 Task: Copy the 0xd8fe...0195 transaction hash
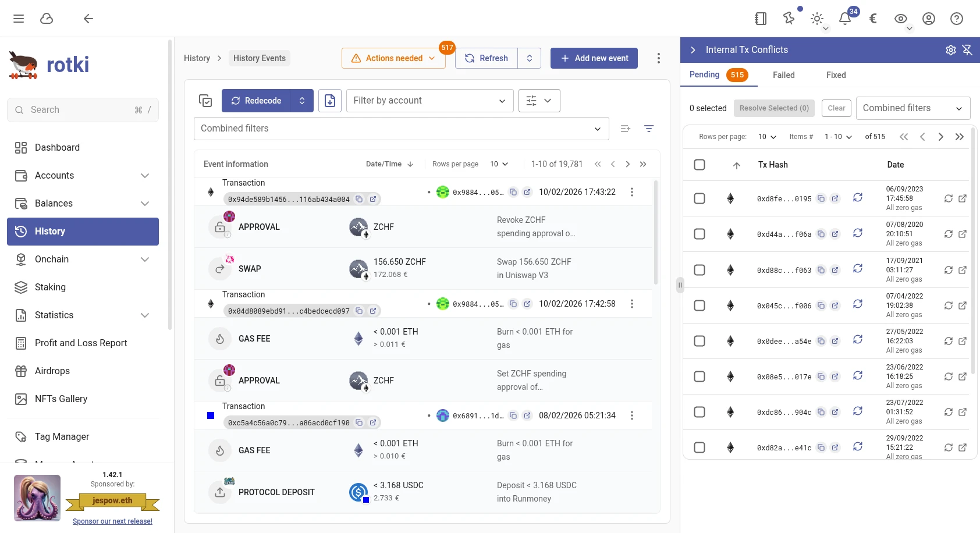coord(821,198)
